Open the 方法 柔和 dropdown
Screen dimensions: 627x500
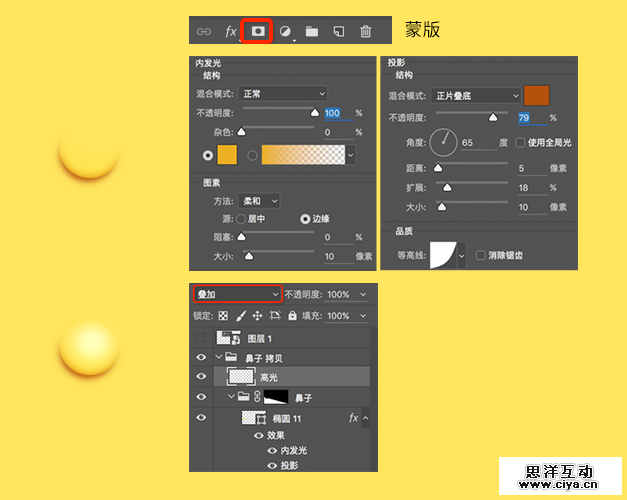coord(260,200)
